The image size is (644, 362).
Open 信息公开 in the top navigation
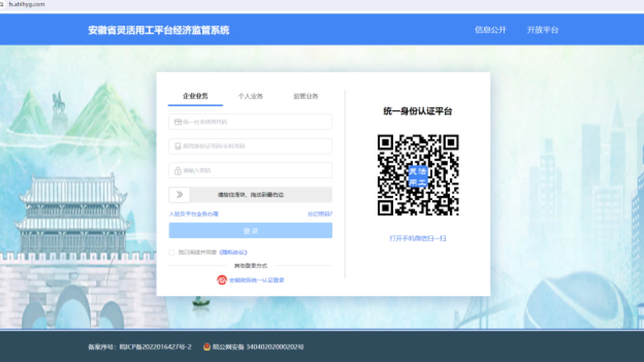click(490, 30)
